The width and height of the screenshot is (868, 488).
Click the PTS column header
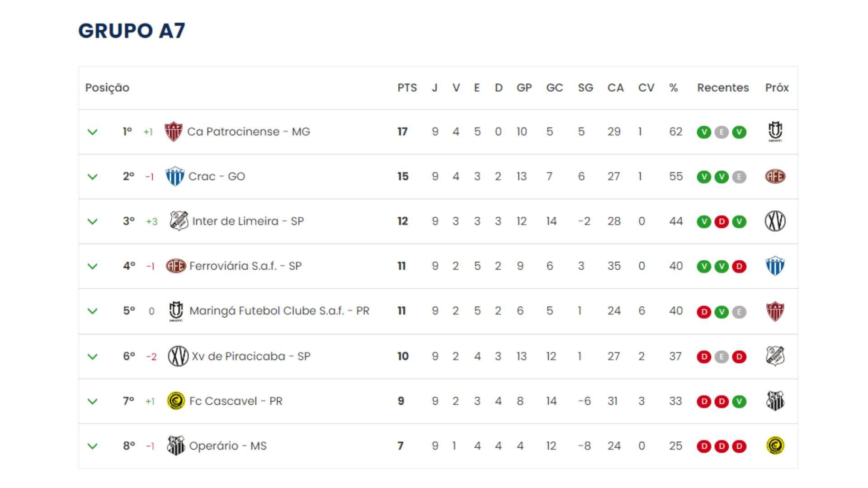[x=407, y=88]
